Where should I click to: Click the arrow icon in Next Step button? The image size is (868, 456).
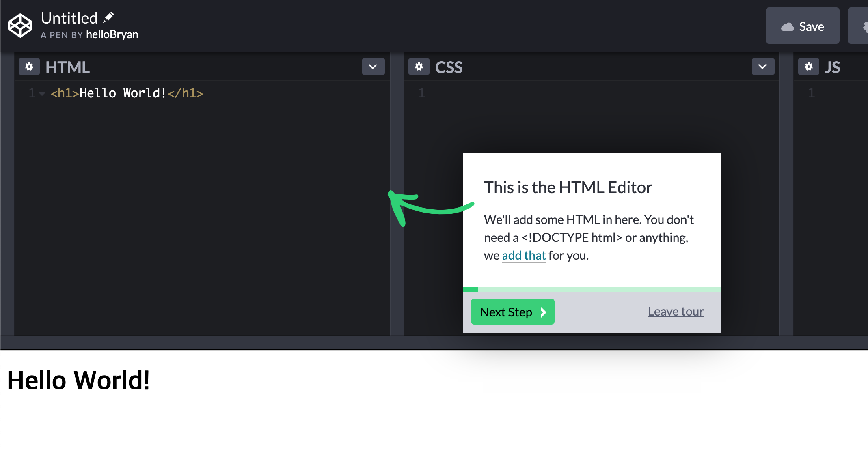(x=543, y=312)
